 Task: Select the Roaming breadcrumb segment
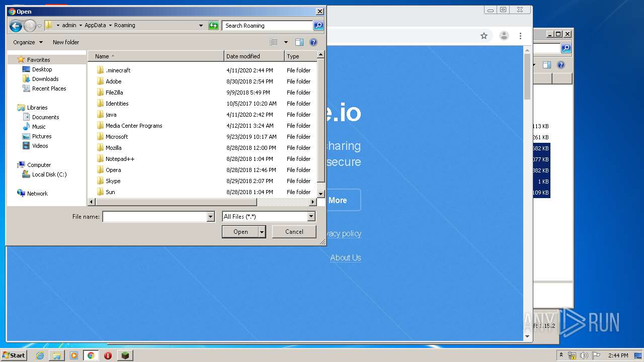click(124, 25)
